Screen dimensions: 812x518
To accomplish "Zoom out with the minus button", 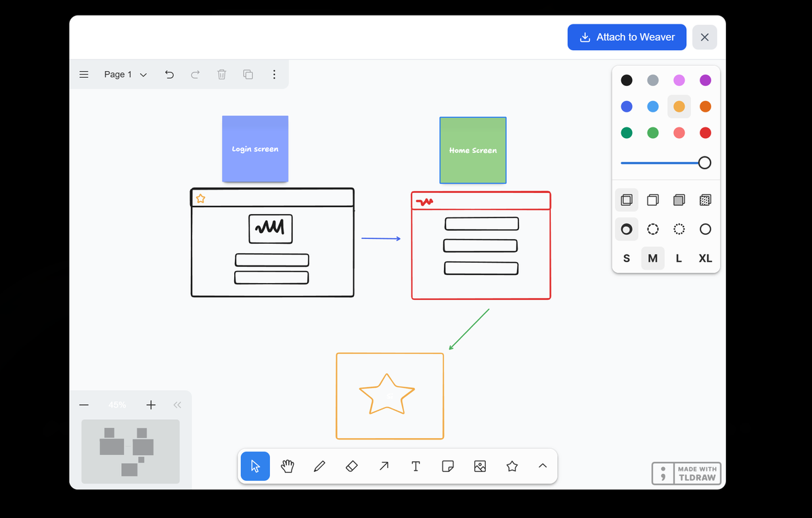I will (x=84, y=405).
